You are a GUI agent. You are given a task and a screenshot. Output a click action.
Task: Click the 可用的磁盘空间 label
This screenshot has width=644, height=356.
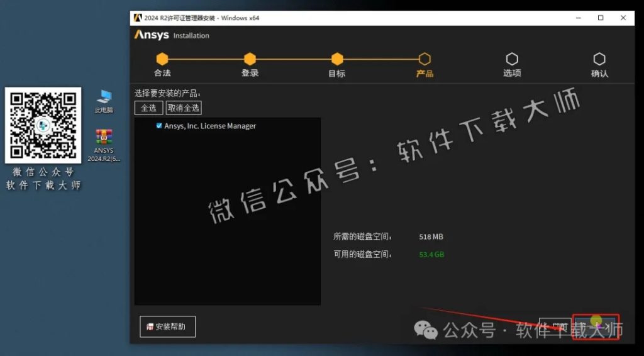pos(363,255)
